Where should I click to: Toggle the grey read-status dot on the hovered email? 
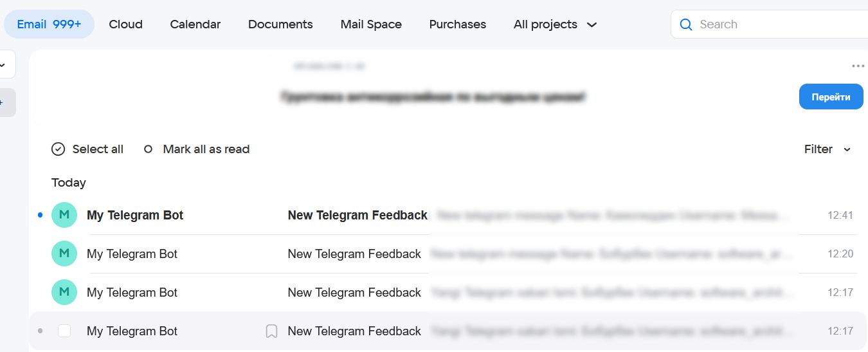41,331
